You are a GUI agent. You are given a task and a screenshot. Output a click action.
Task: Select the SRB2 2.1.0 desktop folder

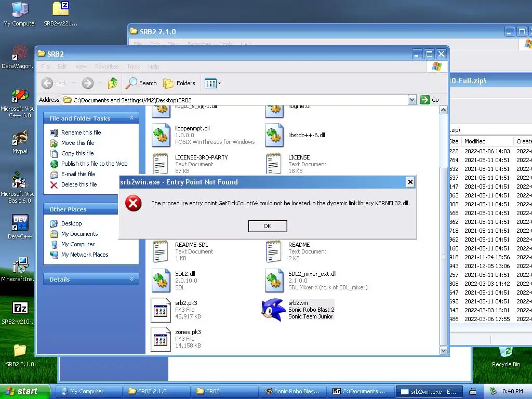click(x=20, y=355)
